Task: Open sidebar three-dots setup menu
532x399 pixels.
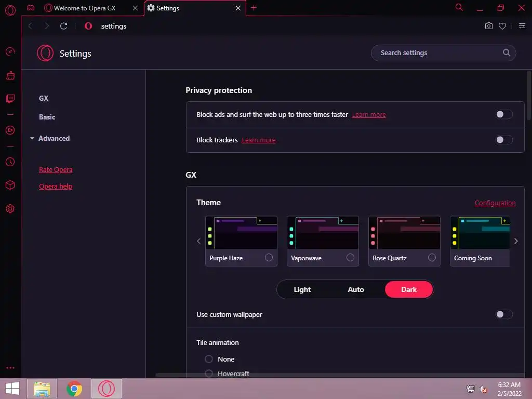Action: pyautogui.click(x=10, y=368)
